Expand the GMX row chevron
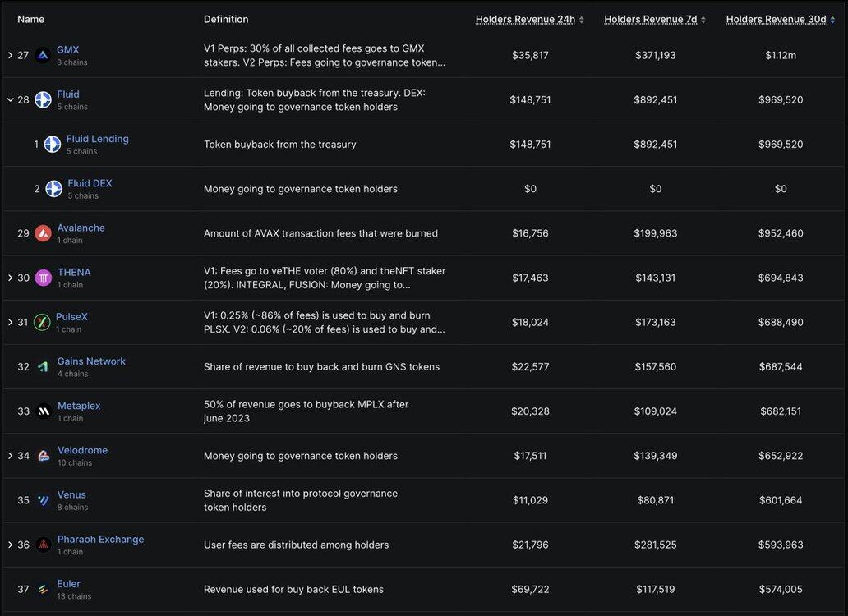 coord(10,56)
